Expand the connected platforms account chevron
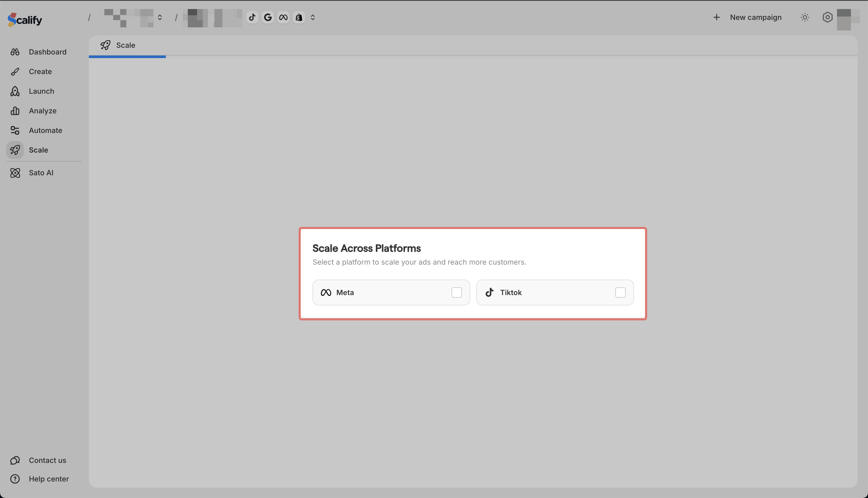 point(313,18)
